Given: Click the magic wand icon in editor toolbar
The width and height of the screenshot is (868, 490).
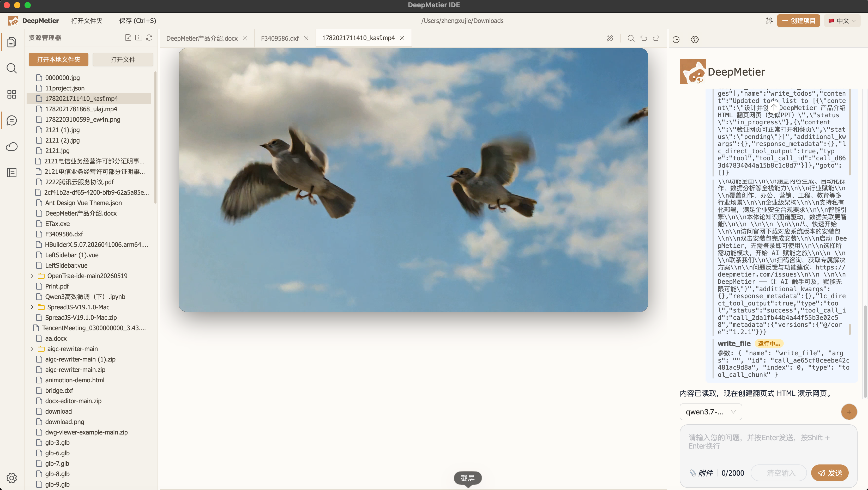Looking at the screenshot, I should (610, 38).
